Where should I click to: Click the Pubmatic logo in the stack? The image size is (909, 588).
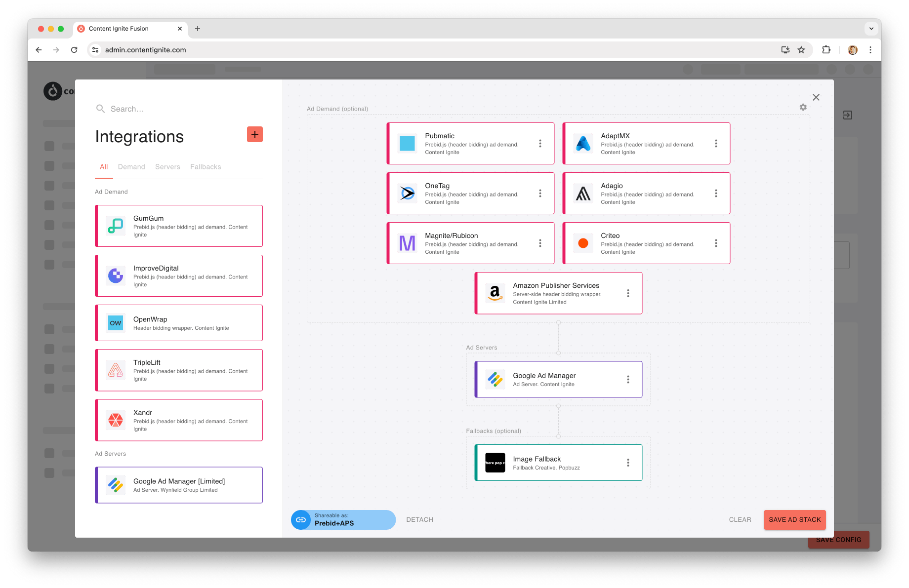click(x=407, y=143)
